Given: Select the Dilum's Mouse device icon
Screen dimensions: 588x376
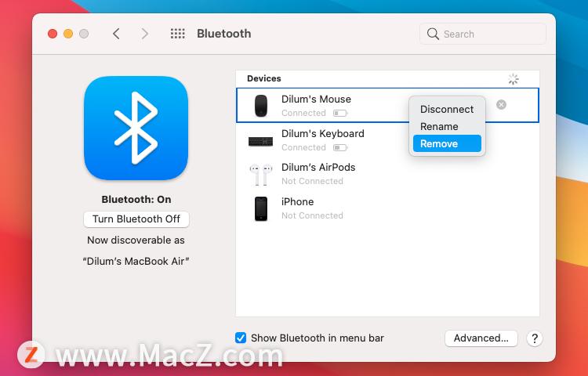Looking at the screenshot, I should [x=261, y=106].
